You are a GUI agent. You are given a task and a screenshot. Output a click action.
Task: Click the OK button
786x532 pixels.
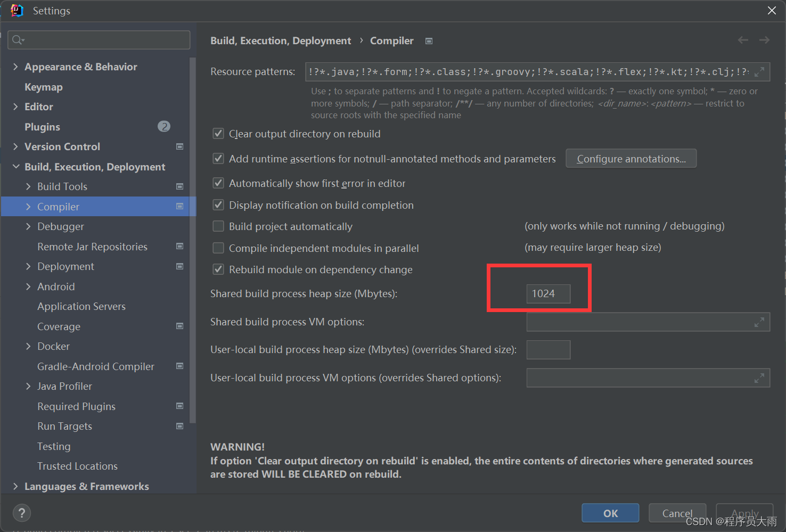click(x=610, y=513)
